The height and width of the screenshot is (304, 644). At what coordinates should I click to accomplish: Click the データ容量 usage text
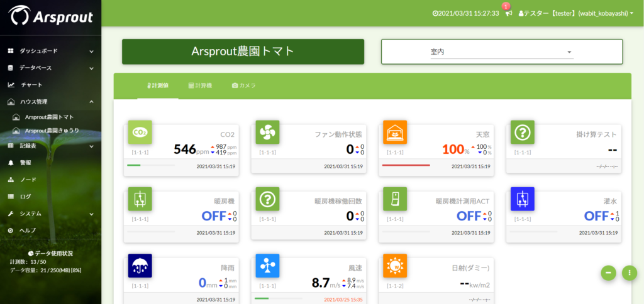point(46,270)
